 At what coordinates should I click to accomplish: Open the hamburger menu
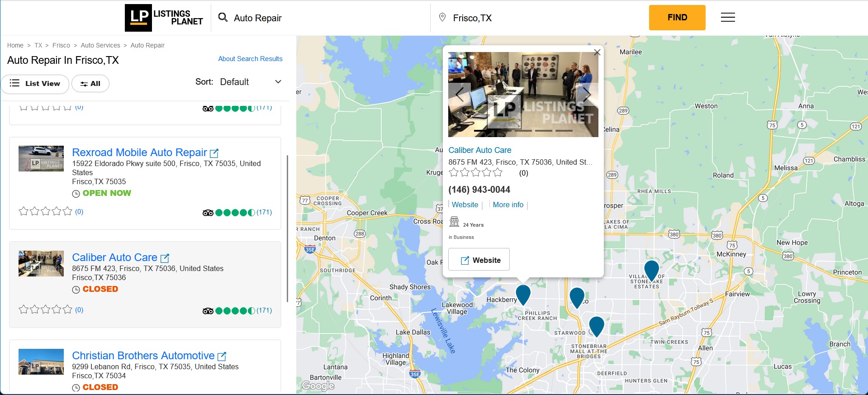pyautogui.click(x=727, y=18)
